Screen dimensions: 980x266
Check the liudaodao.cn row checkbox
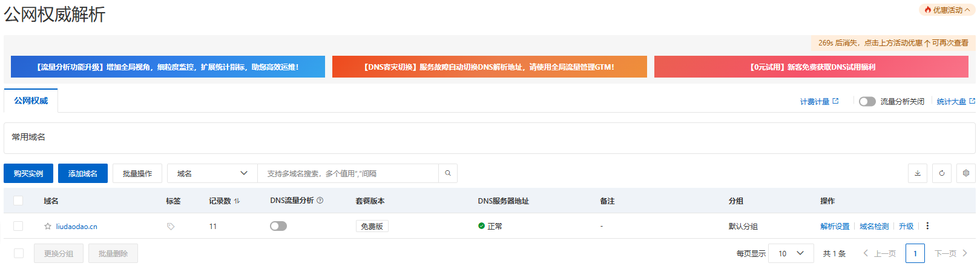pyautogui.click(x=18, y=226)
